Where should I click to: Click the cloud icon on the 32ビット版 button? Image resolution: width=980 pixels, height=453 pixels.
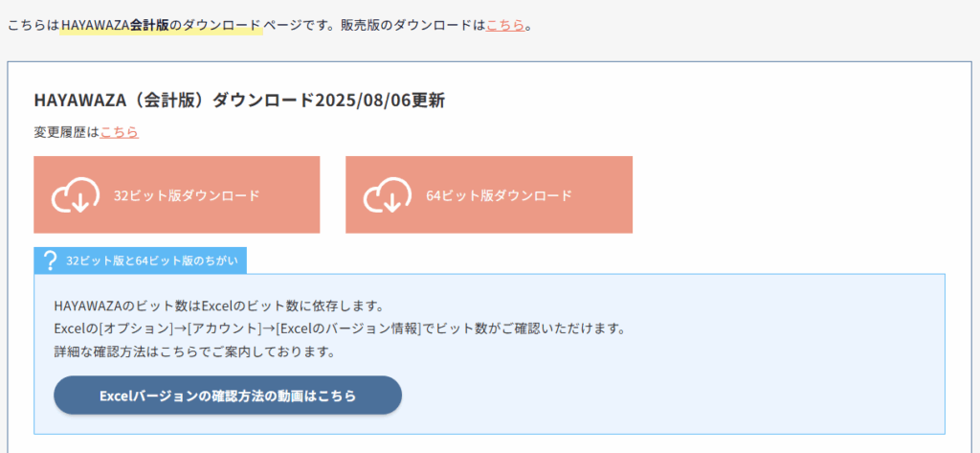coord(76,195)
